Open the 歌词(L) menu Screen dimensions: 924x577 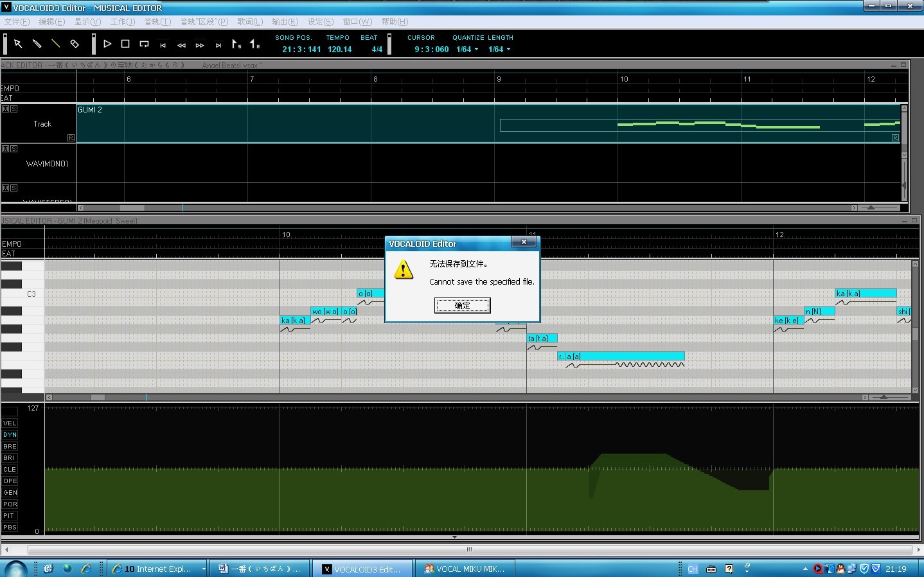pos(250,22)
